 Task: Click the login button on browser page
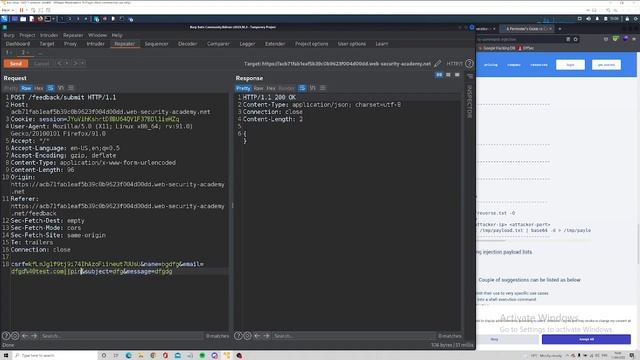(x=570, y=64)
